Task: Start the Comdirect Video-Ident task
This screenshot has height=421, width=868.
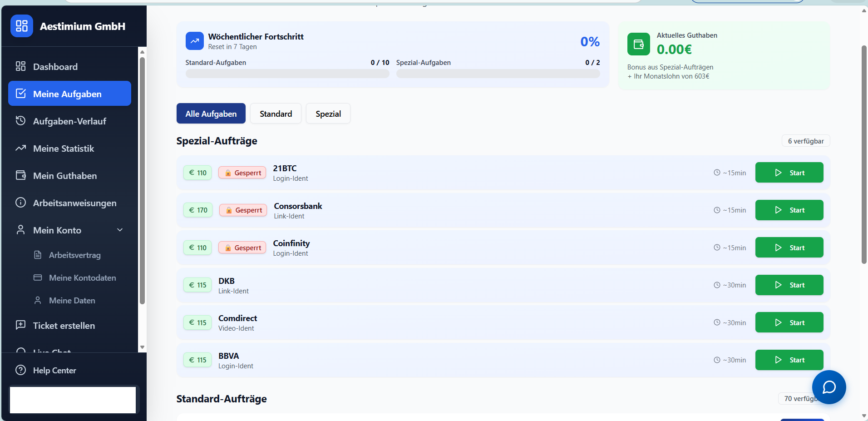Action: click(x=789, y=322)
